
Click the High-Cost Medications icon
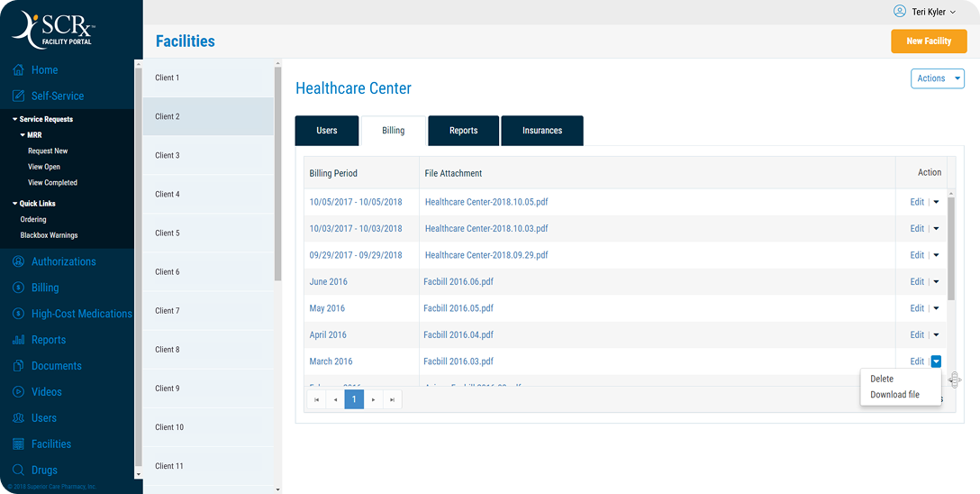(19, 314)
